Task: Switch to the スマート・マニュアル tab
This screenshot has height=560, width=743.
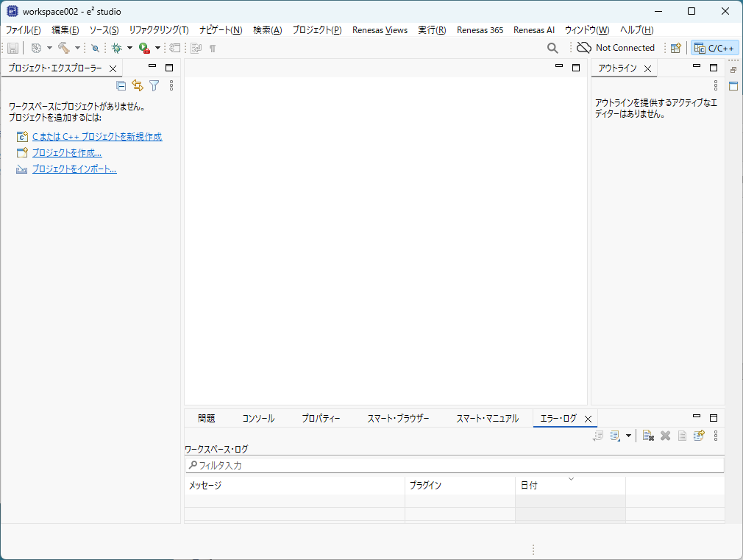Action: coord(487,418)
